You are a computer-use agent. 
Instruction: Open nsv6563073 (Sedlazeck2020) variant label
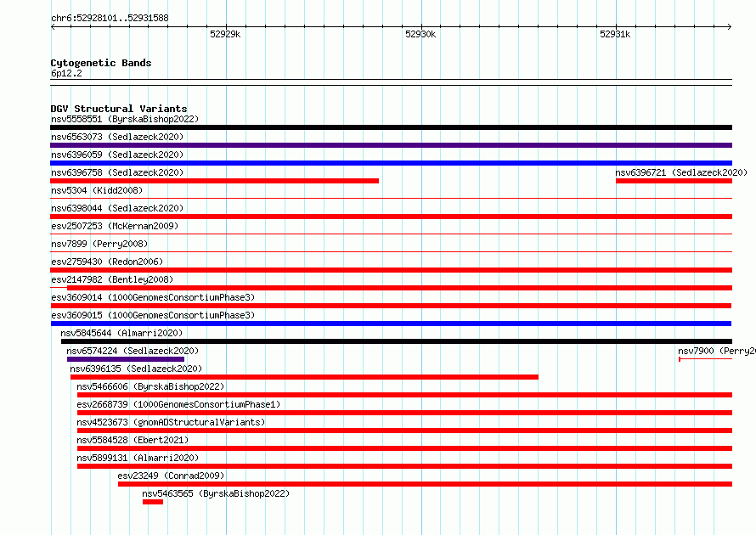117,137
